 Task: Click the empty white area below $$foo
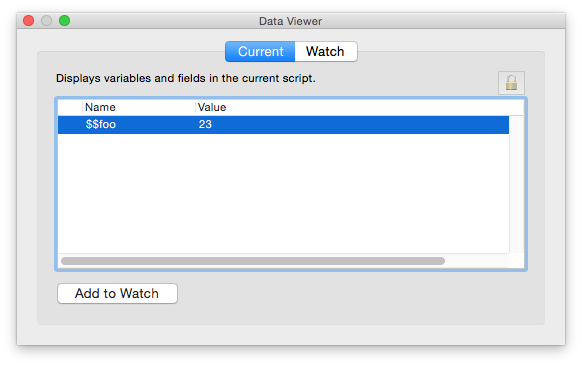point(283,193)
